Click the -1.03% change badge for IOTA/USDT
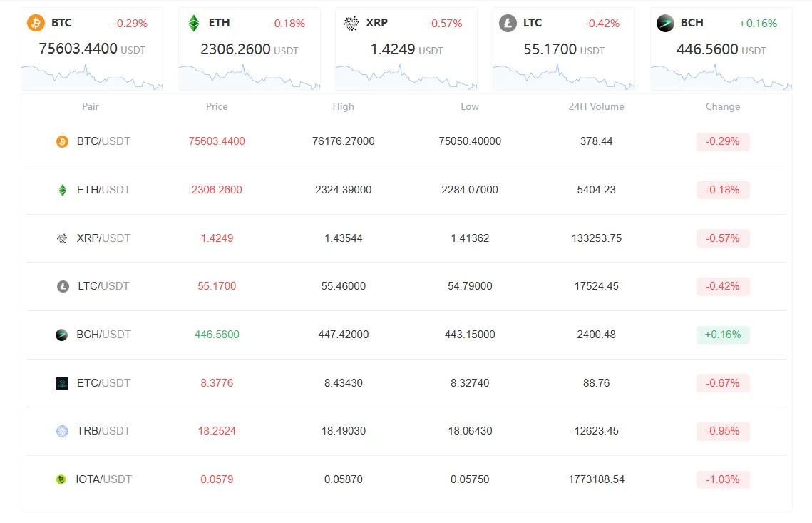 tap(723, 479)
